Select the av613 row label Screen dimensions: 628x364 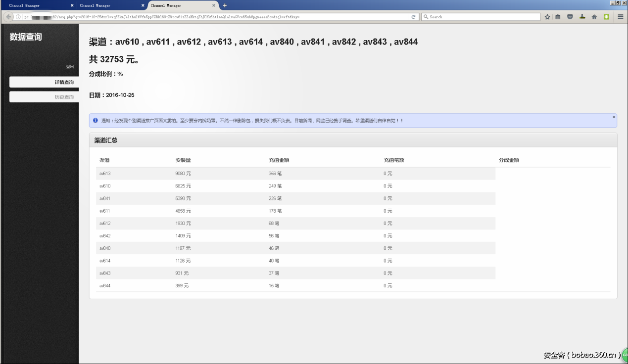(105, 174)
